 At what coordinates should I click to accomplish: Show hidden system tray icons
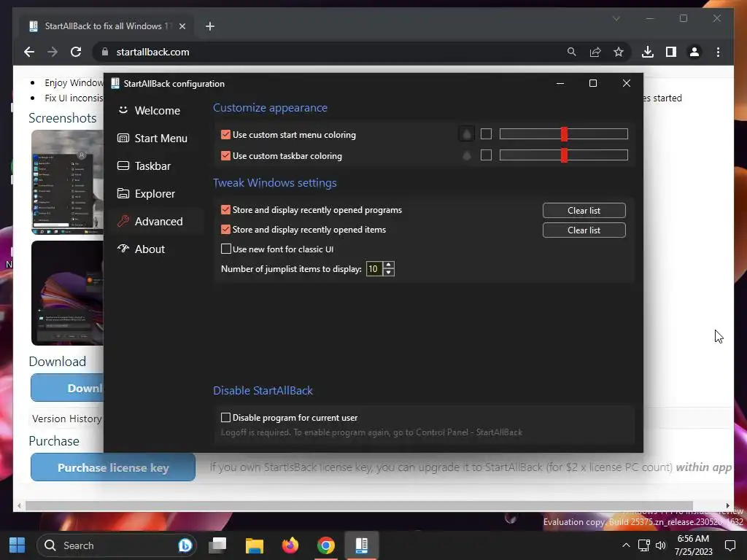(626, 545)
